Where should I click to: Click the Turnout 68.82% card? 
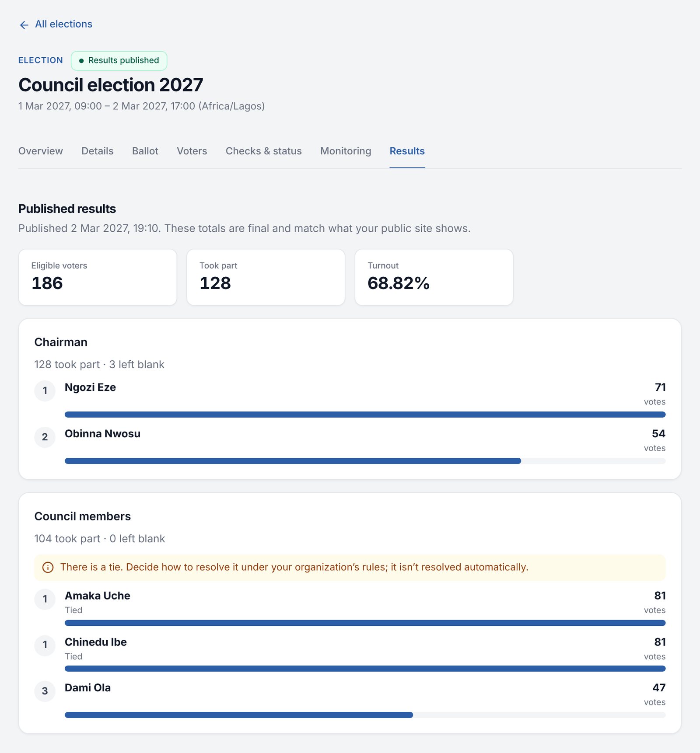click(x=434, y=277)
